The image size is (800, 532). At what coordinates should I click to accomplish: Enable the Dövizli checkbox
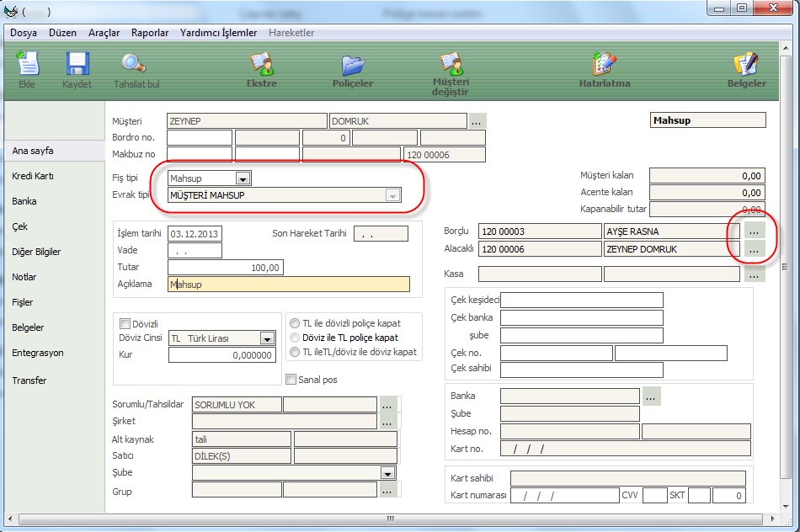[125, 323]
